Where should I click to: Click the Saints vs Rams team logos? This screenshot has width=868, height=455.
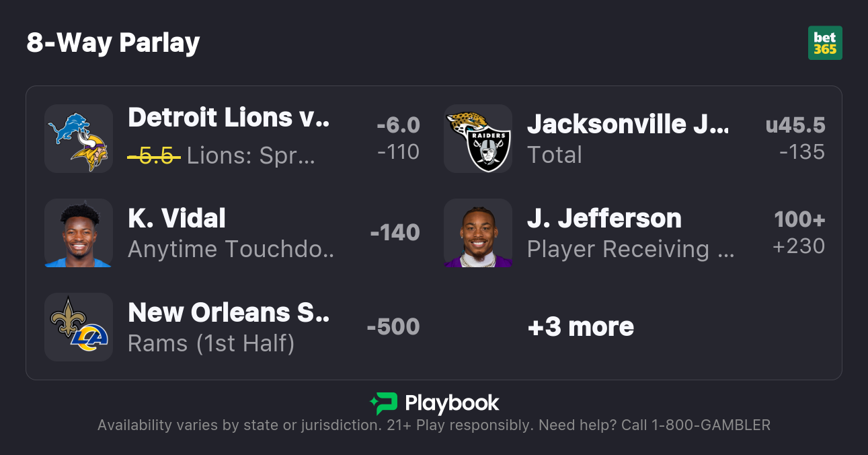[79, 327]
